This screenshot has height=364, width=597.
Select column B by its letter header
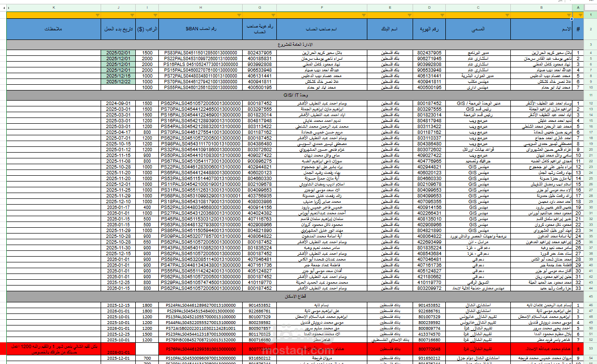[542, 7]
